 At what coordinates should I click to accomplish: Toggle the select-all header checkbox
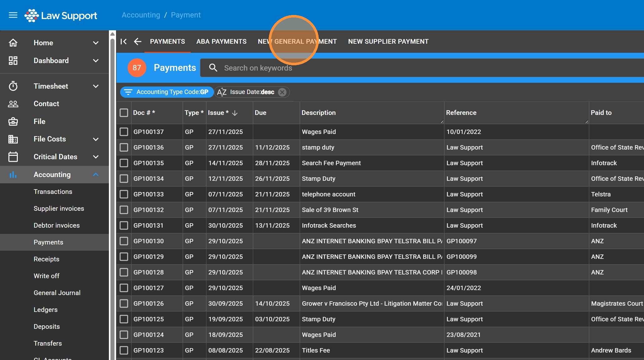pos(124,113)
